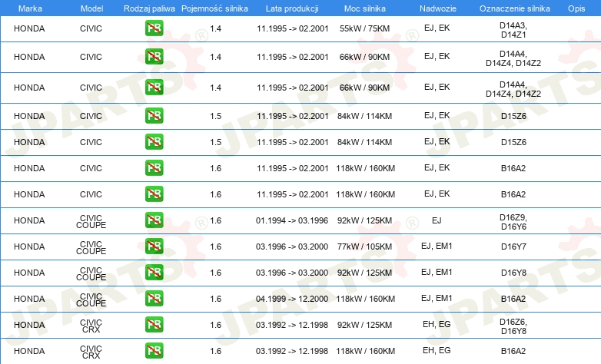Select the fuel icon in the Civic CRX B16A2 row

pos(154,350)
